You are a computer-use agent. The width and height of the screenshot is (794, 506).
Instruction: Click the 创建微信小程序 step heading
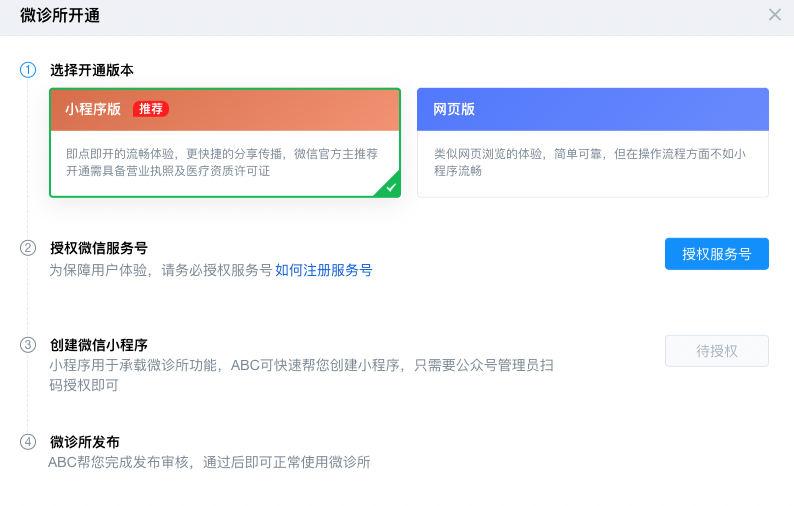point(99,345)
